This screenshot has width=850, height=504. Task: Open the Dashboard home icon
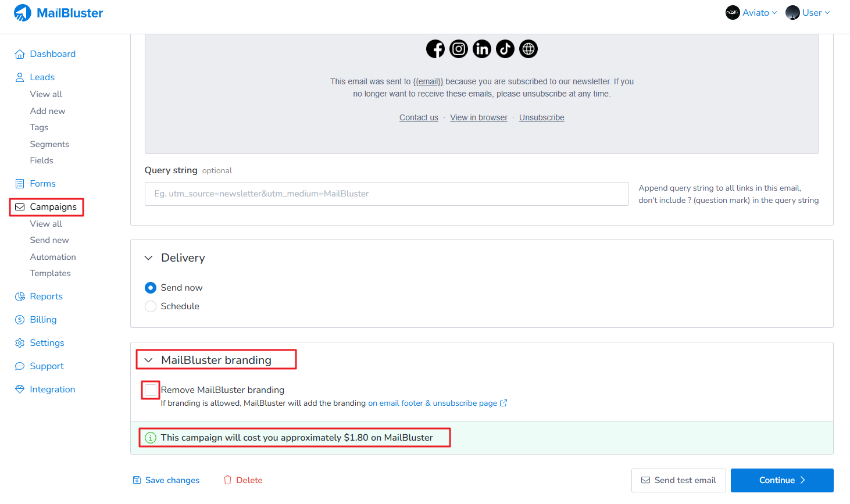click(x=20, y=54)
